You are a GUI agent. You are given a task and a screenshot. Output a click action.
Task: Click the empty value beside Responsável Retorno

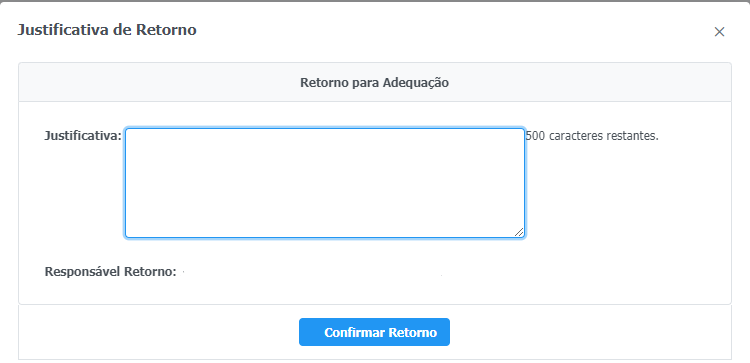[x=311, y=272]
